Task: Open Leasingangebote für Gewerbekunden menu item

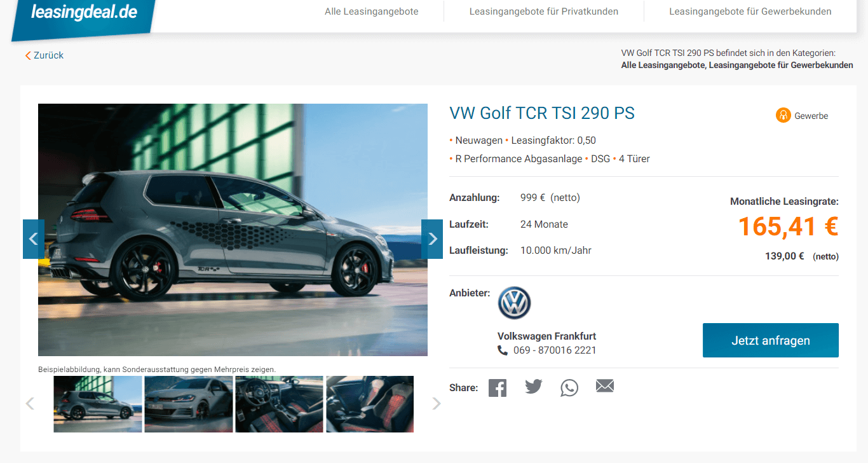Action: pos(750,11)
